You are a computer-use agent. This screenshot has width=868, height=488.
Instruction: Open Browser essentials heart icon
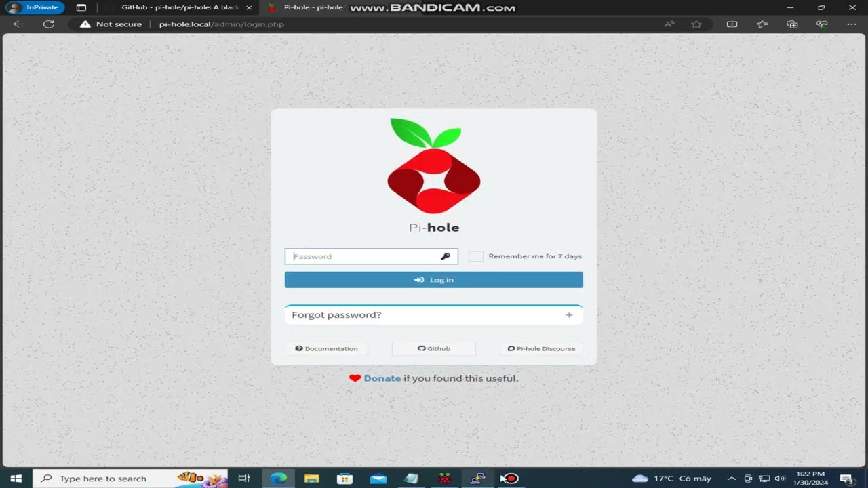coord(822,24)
